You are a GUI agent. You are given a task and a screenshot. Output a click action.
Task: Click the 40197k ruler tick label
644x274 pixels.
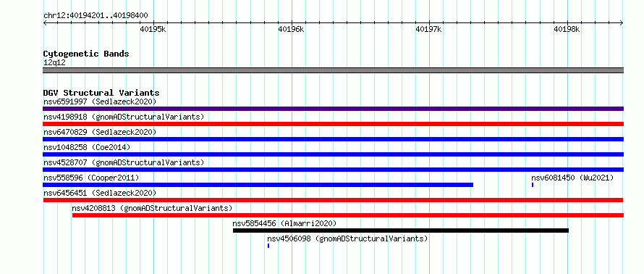coord(428,29)
